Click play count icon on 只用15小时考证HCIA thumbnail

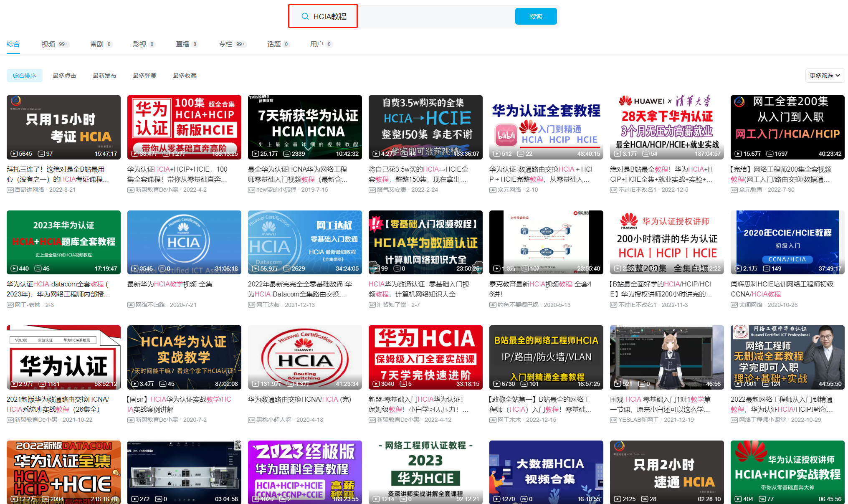14,154
